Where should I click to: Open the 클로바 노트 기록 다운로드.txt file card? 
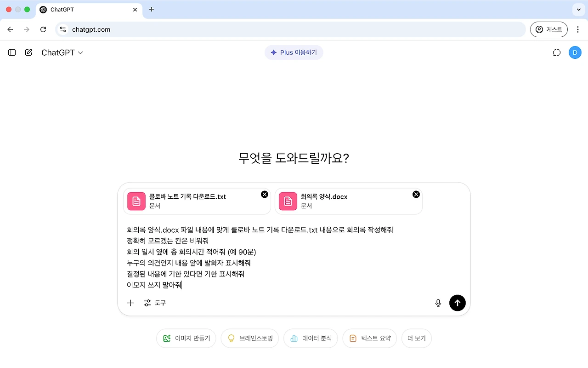[197, 201]
